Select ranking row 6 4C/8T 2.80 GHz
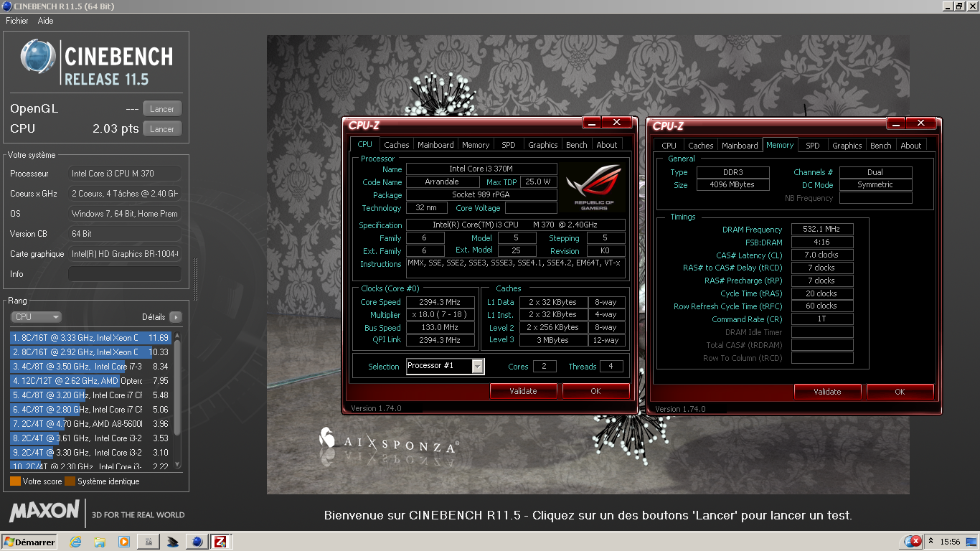 (x=90, y=409)
